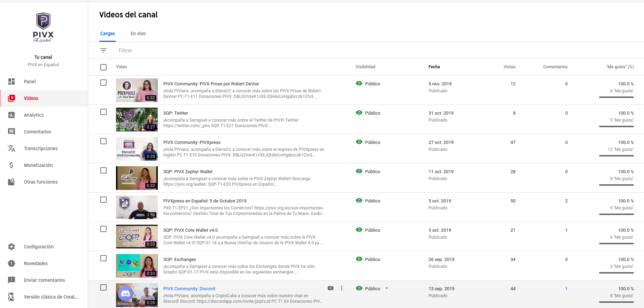Select the SQP: Twitter video checkbox
This screenshot has height=308, width=644.
click(x=103, y=112)
